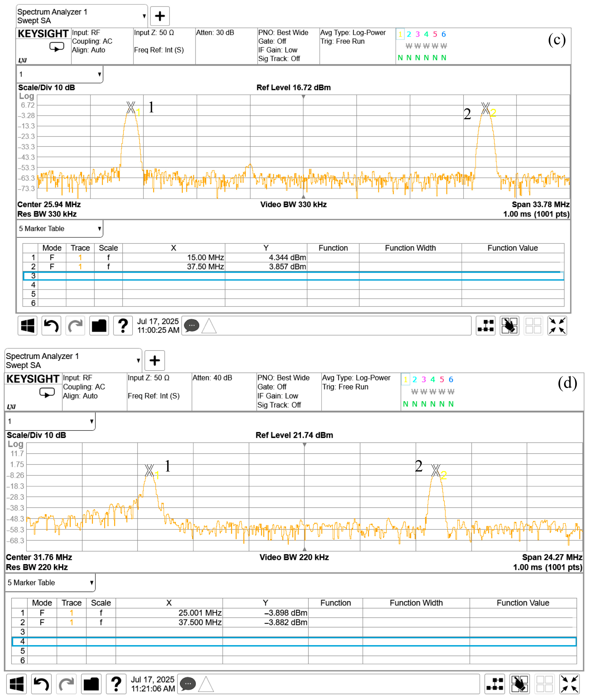Click marker 2 X on the bottom analyzer trace
590x700 pixels.
435,470
